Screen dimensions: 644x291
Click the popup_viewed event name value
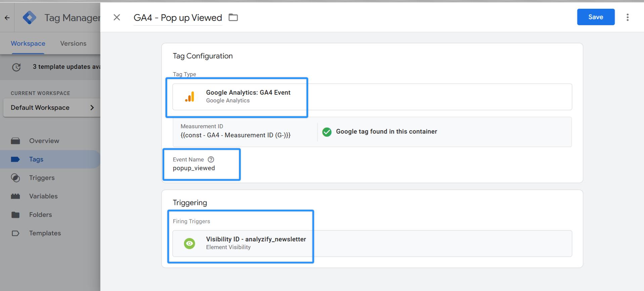pyautogui.click(x=194, y=168)
